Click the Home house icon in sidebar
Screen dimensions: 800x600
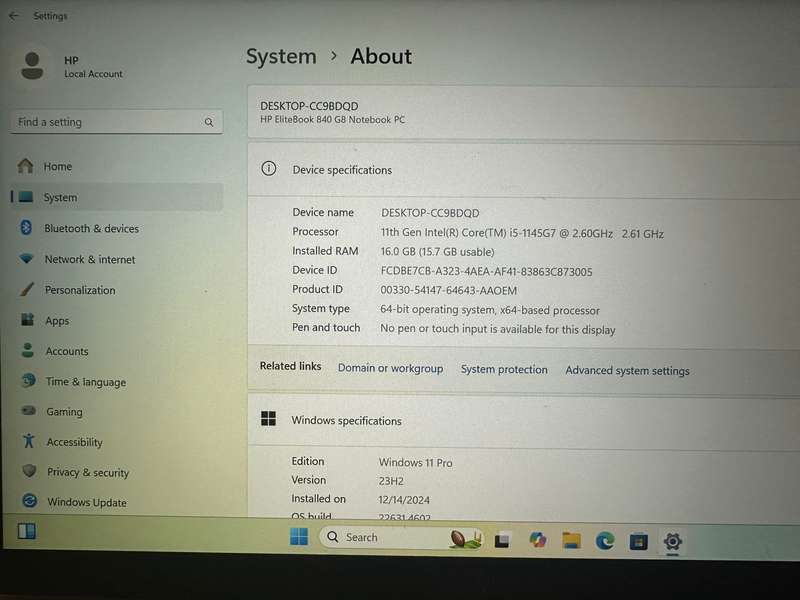coord(26,166)
